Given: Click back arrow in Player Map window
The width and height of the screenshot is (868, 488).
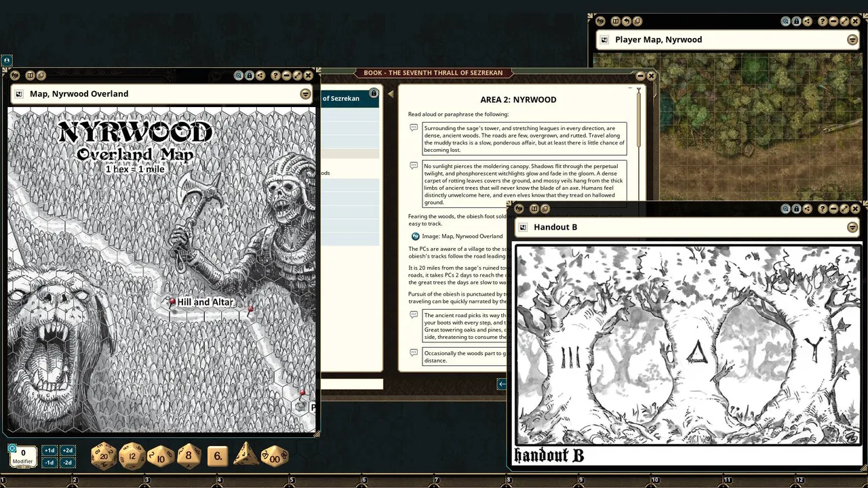Looking at the screenshot, I should pyautogui.click(x=627, y=21).
